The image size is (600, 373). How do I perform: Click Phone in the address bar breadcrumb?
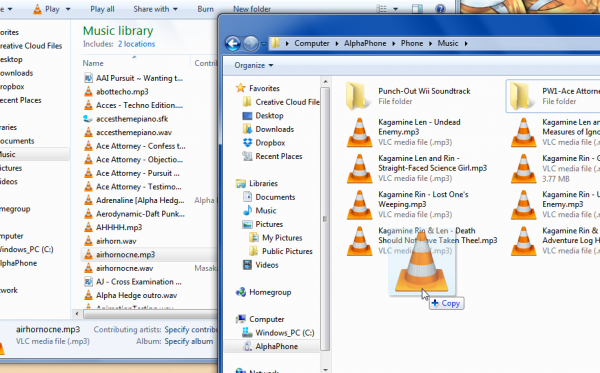click(412, 44)
